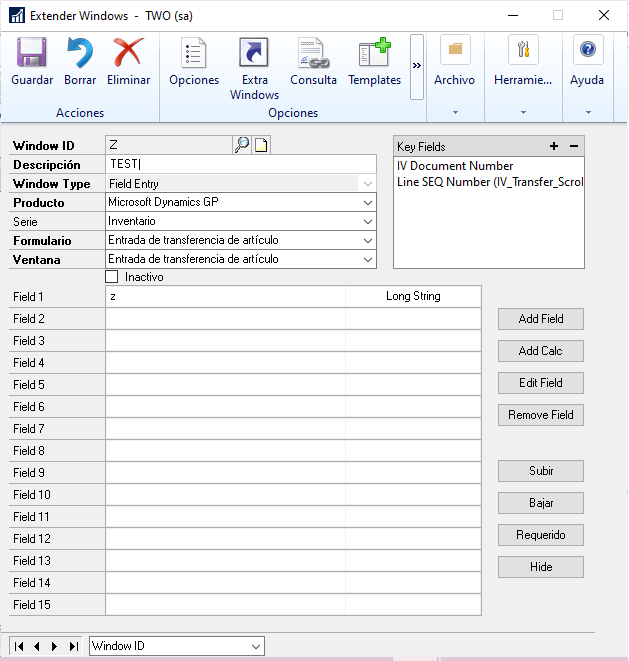Click the Borrar undo arrow icon
The width and height of the screenshot is (629, 661).
(80, 53)
